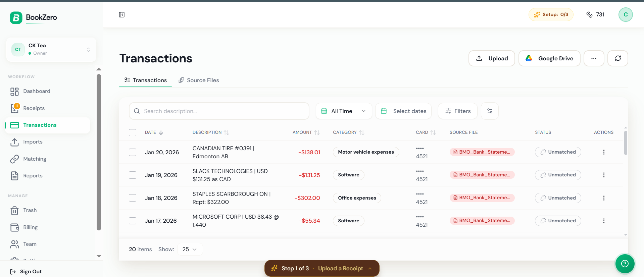Sort by the DESCRIPTION column
The image size is (644, 277).
tap(211, 132)
